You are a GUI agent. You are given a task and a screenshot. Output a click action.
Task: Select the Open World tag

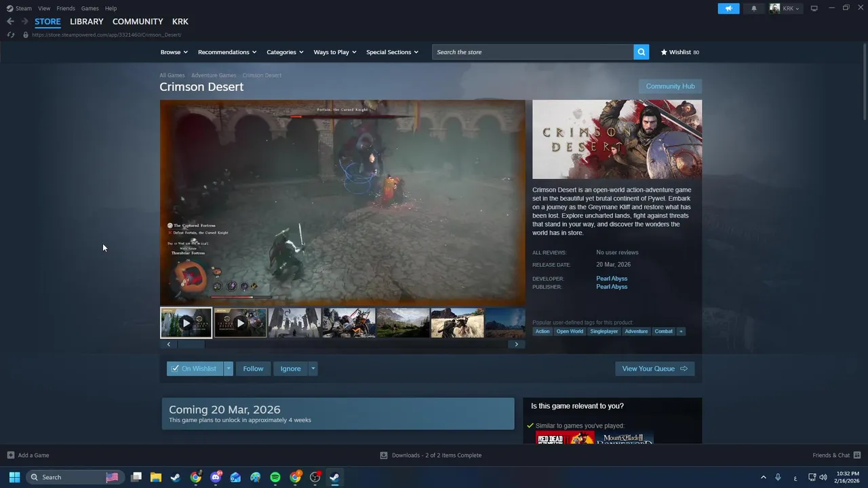(x=570, y=331)
